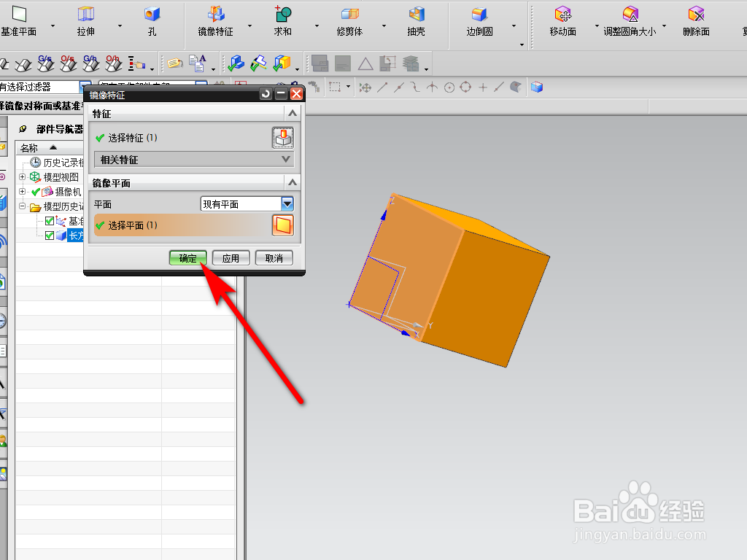Select the 模型视图 tree item
Screen dimensions: 747x560
click(x=61, y=177)
